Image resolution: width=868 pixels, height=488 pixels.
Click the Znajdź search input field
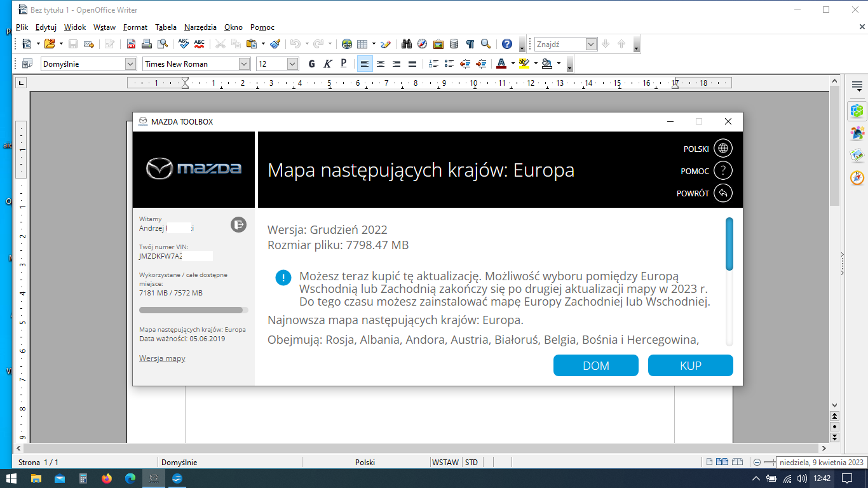[559, 44]
